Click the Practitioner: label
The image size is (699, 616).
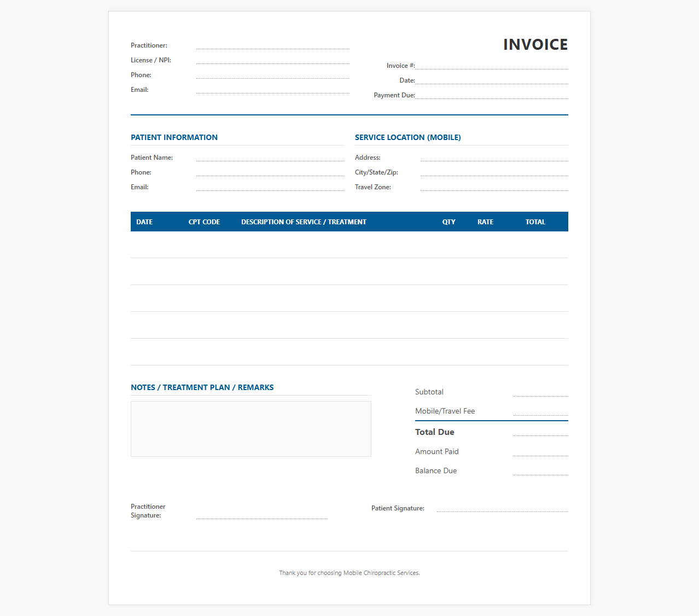tap(149, 45)
